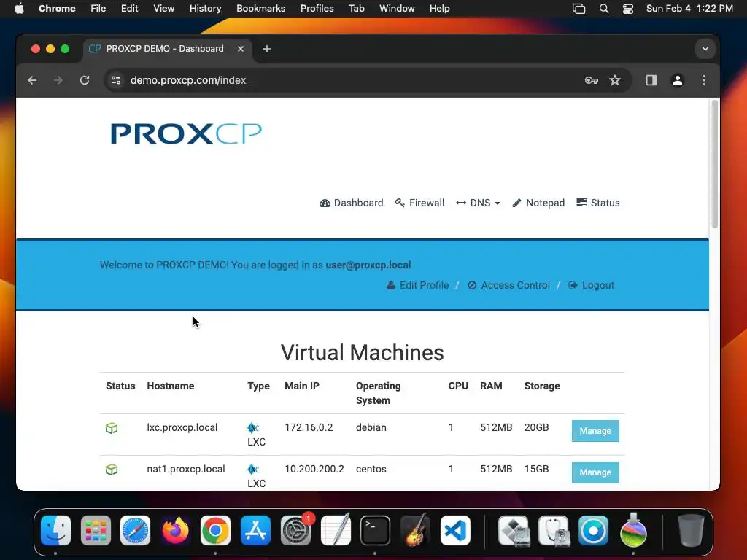This screenshot has width=747, height=560.
Task: Click the PROXCP logo
Action: coord(186,133)
